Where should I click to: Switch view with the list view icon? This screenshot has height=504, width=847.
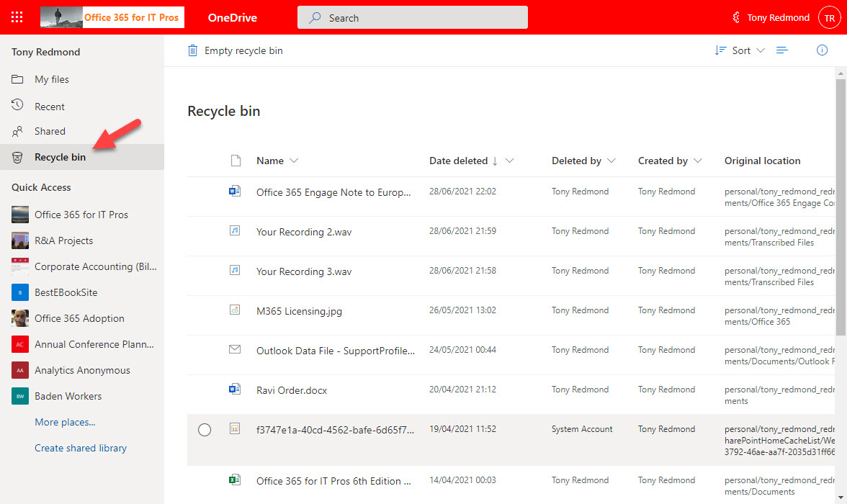coord(782,50)
